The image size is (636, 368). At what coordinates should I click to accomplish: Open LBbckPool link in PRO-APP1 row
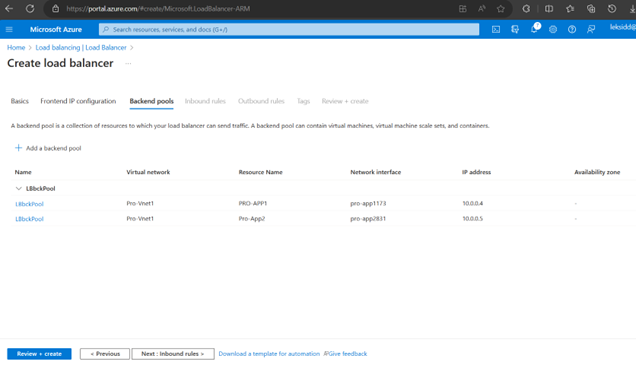(29, 204)
